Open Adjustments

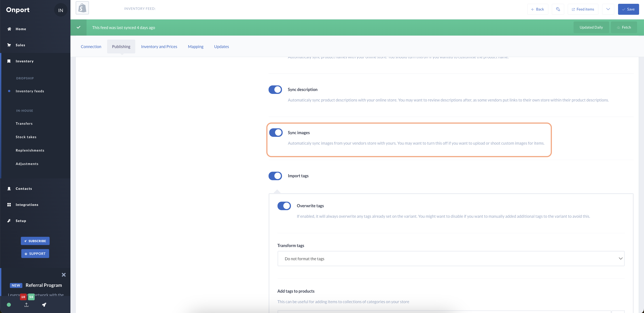point(27,164)
